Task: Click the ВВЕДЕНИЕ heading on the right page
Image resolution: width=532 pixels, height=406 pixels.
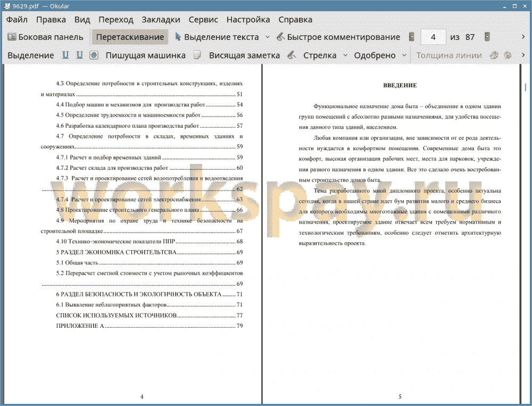Action: (400, 86)
